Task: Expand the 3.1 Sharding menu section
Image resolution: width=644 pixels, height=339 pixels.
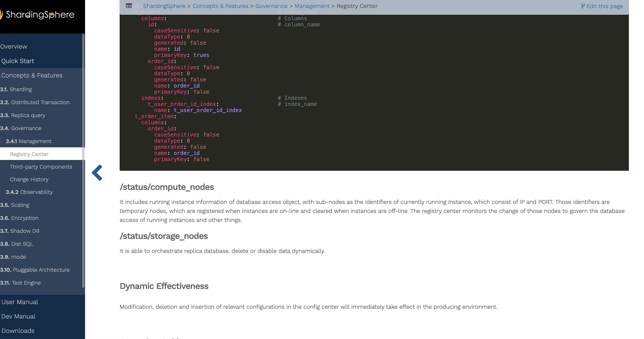Action: click(x=16, y=89)
